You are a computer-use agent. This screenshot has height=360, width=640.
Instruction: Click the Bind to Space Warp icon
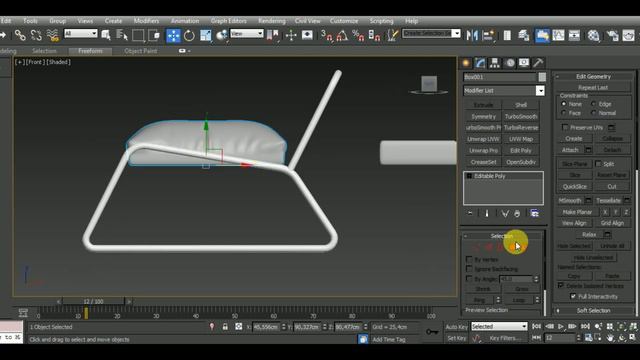pyautogui.click(x=53, y=36)
